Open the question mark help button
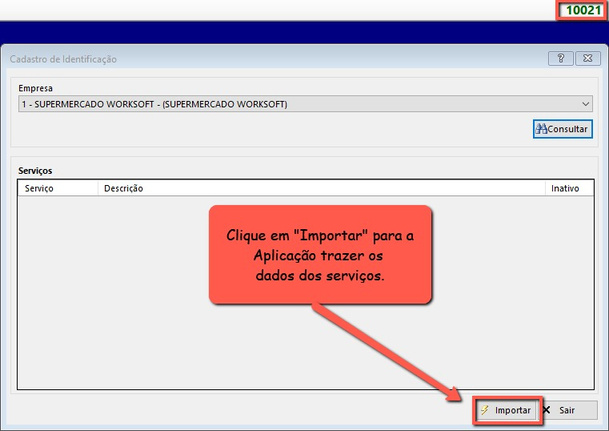Screen dimensions: 609x431 point(558,58)
